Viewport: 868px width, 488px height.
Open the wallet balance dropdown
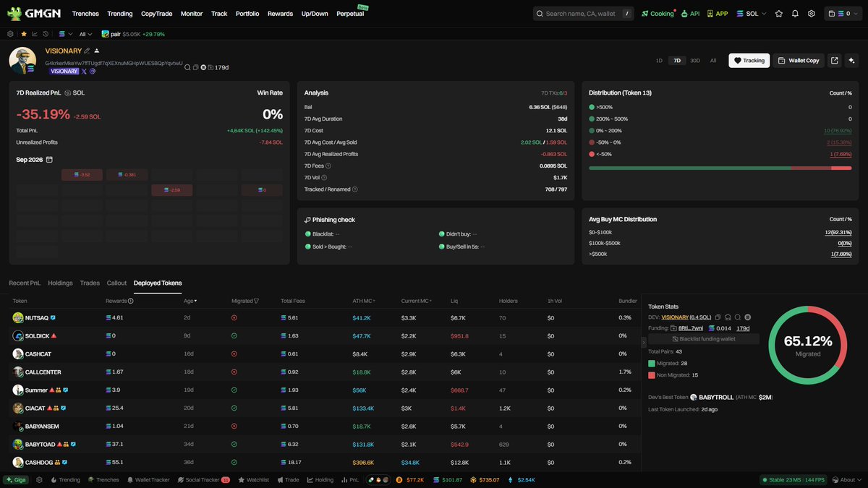[x=842, y=14]
